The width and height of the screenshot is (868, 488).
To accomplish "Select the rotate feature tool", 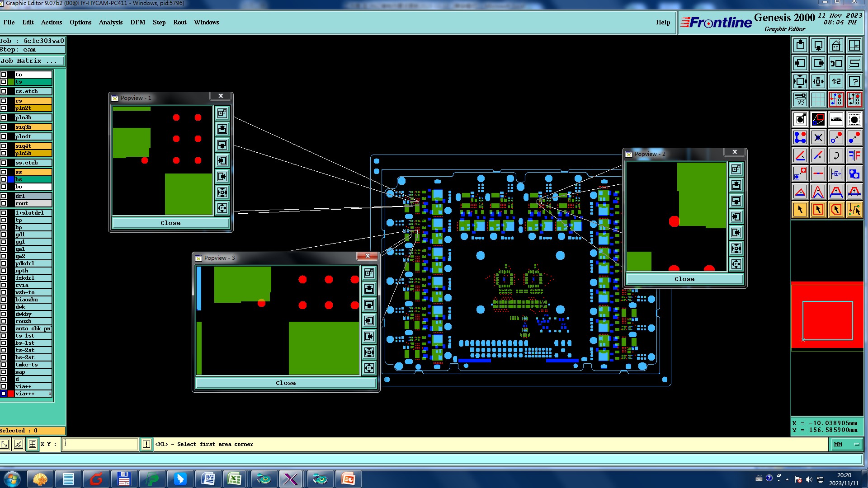I will [x=836, y=156].
